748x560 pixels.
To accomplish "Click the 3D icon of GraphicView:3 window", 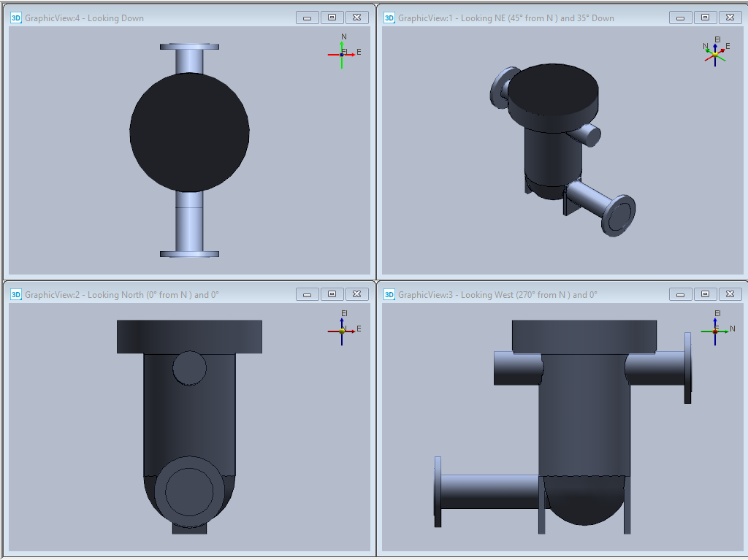I will (389, 295).
